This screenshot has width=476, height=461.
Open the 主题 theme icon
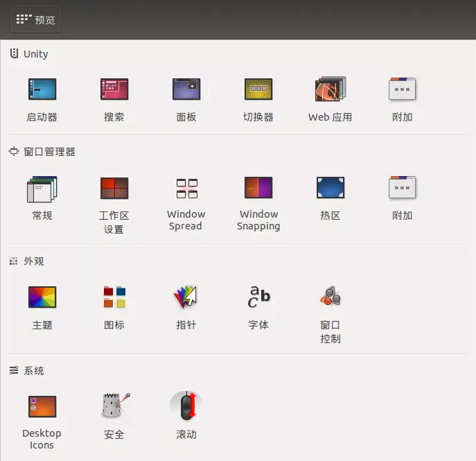pyautogui.click(x=42, y=297)
